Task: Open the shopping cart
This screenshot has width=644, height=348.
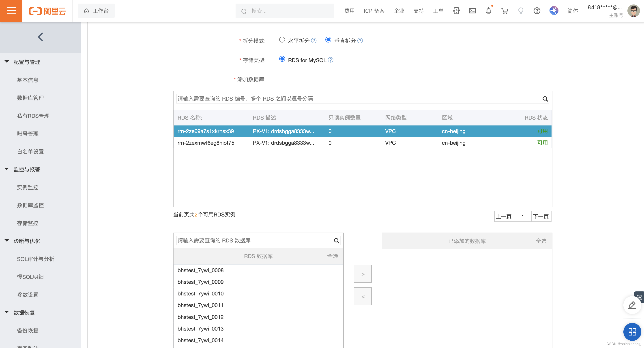Action: tap(504, 11)
